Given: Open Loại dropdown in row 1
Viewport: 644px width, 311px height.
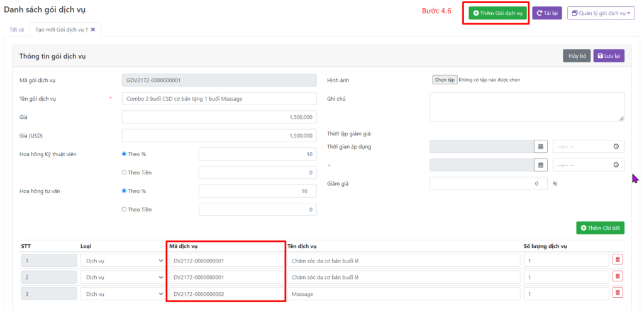Looking at the screenshot, I should tap(122, 260).
